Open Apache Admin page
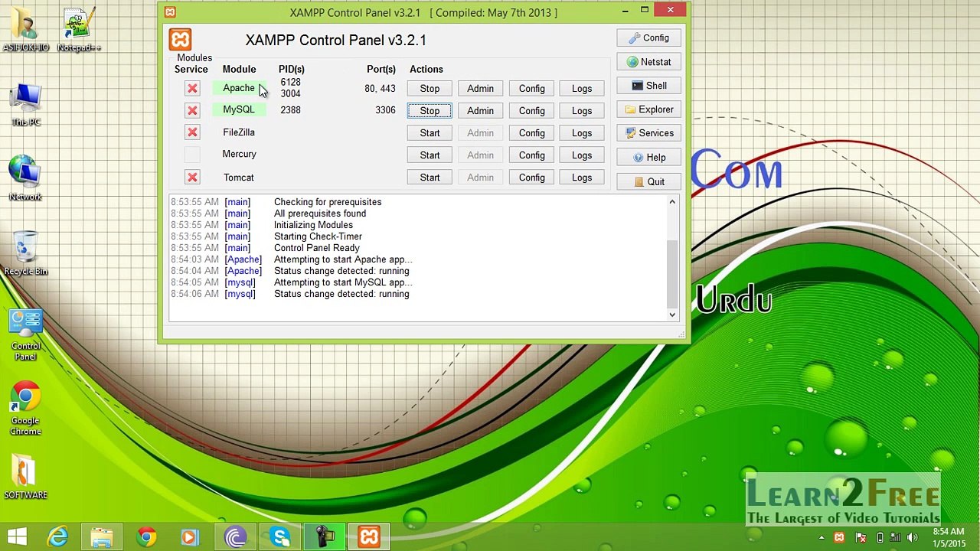 pos(480,89)
